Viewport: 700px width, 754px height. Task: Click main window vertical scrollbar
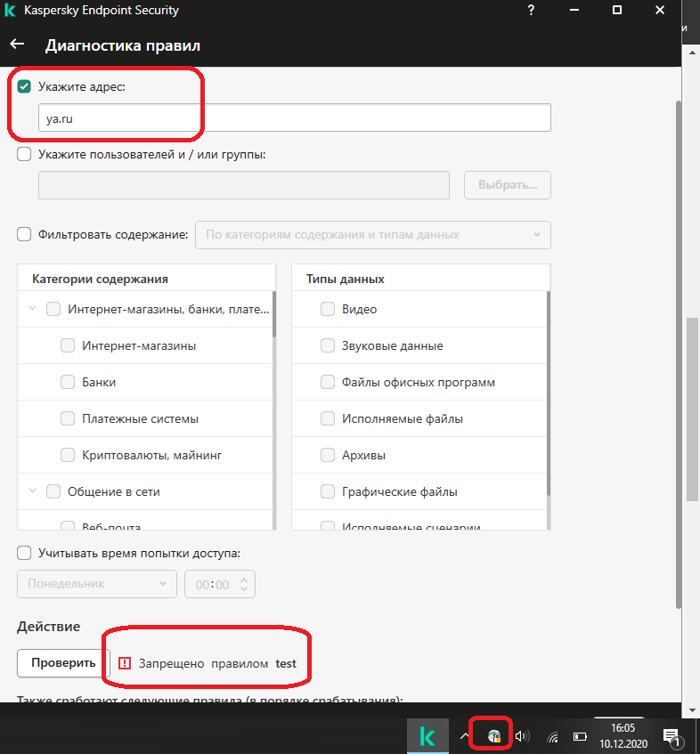click(x=678, y=355)
